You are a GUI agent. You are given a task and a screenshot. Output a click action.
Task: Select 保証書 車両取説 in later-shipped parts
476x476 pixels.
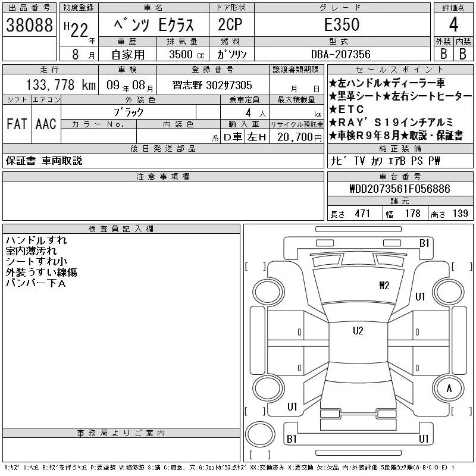(x=44, y=161)
